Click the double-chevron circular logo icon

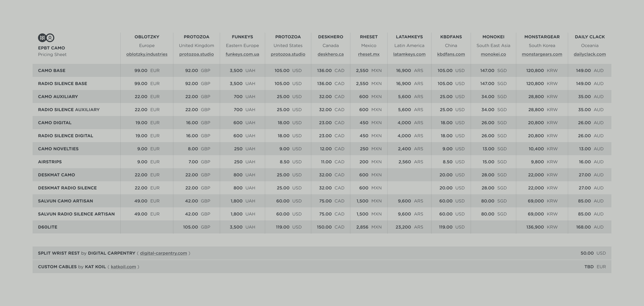tap(50, 38)
